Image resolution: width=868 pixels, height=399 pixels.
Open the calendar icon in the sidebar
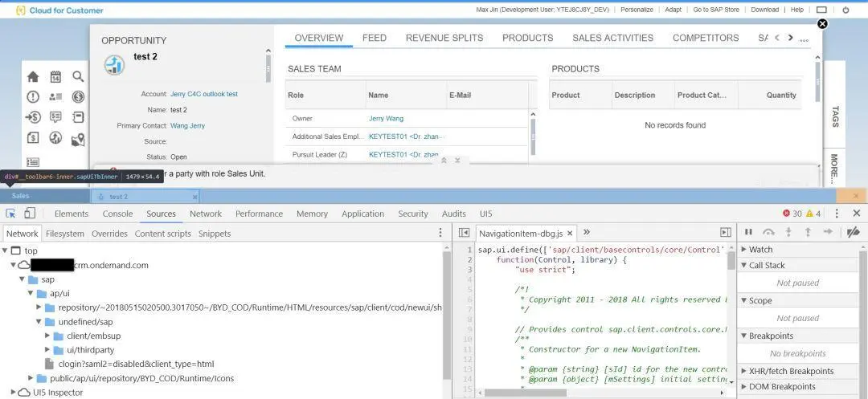tap(55, 77)
